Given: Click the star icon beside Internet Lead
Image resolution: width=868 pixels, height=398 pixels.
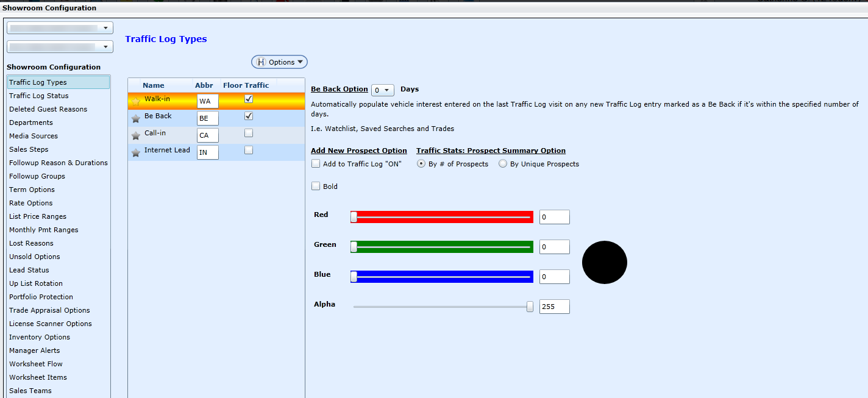Looking at the screenshot, I should point(136,152).
